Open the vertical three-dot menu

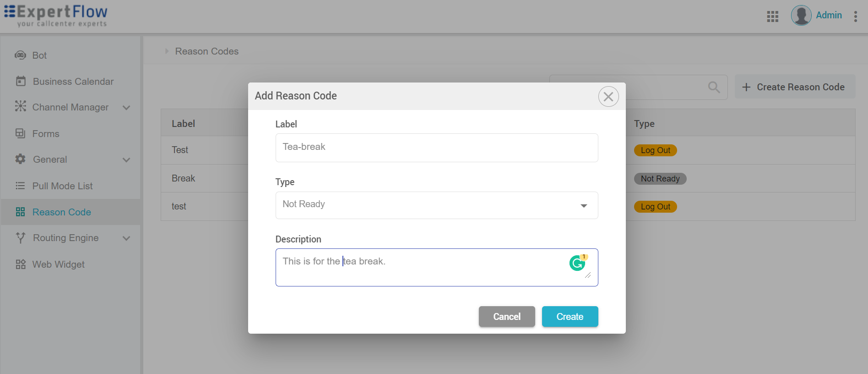(855, 16)
